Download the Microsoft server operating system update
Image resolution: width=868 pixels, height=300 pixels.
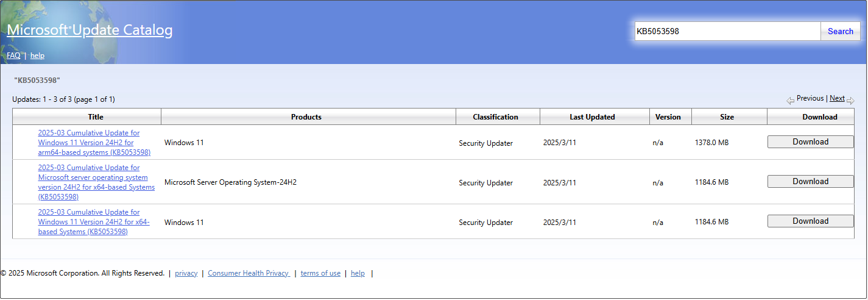810,182
